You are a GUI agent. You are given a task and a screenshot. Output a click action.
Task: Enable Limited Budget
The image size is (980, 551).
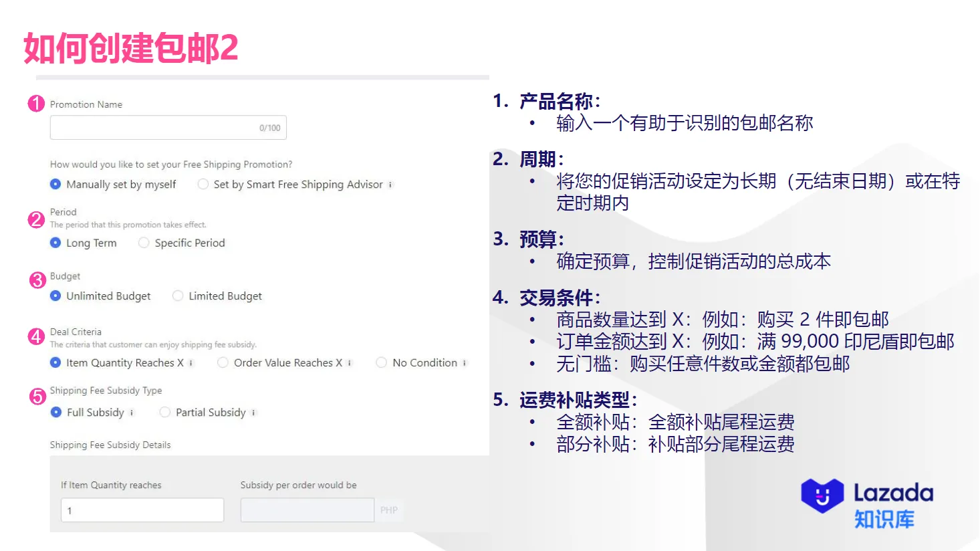pyautogui.click(x=178, y=296)
